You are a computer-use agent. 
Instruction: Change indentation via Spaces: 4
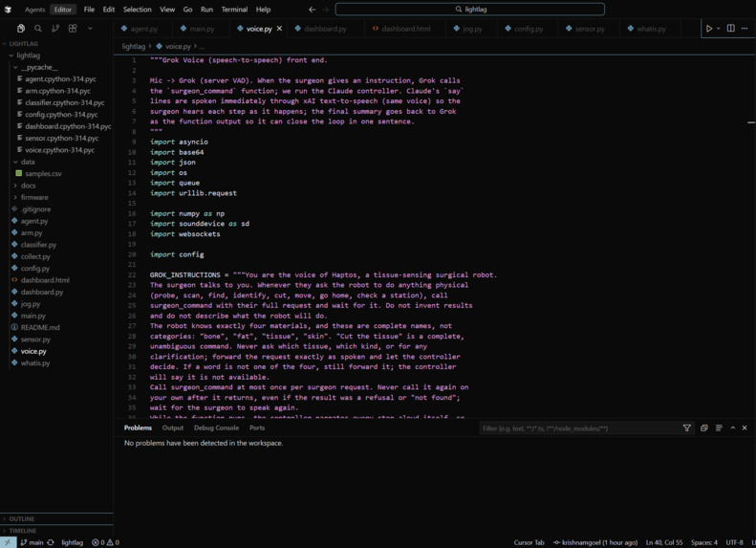tap(704, 542)
